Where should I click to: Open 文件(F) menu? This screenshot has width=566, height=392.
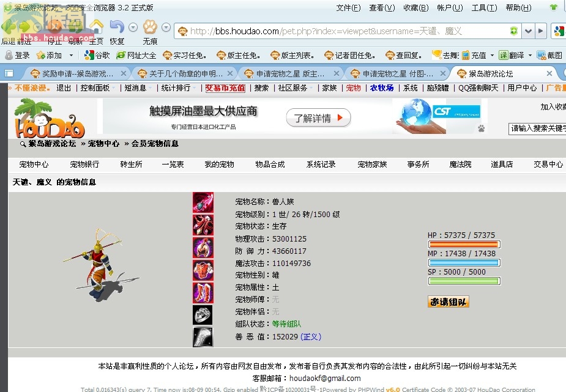pyautogui.click(x=348, y=7)
